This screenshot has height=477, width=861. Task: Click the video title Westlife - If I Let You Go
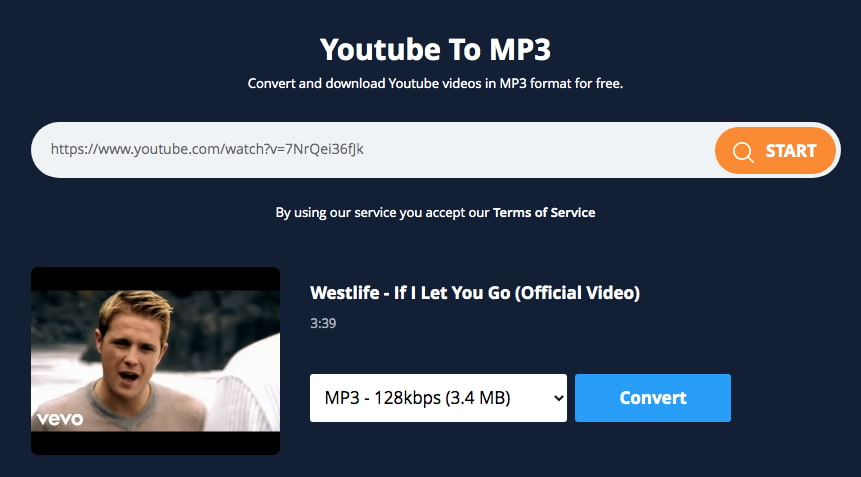pyautogui.click(x=475, y=293)
